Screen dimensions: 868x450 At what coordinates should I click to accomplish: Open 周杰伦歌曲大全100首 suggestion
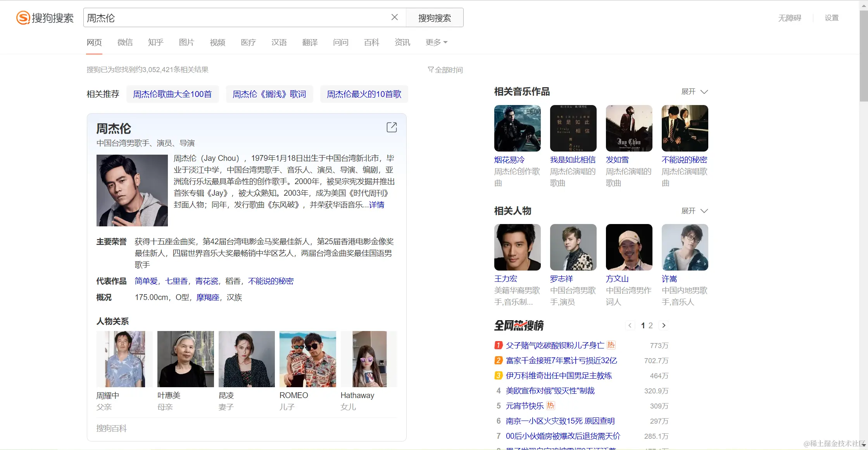coord(173,94)
